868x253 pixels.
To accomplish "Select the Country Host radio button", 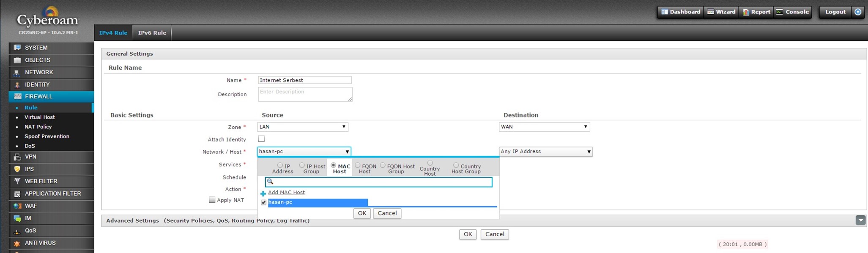I will [x=430, y=163].
